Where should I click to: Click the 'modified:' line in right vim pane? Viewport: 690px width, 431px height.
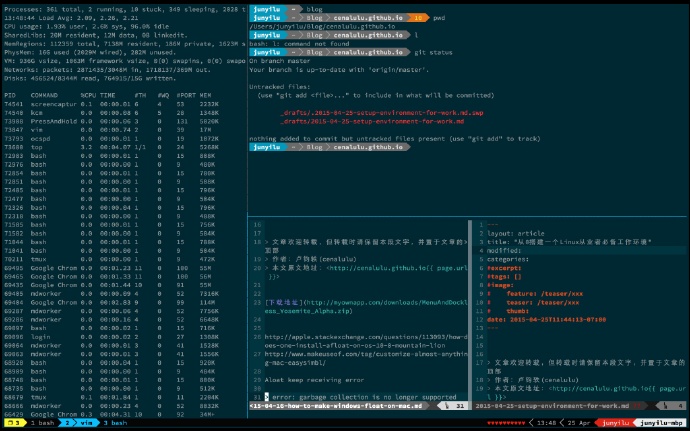504,250
